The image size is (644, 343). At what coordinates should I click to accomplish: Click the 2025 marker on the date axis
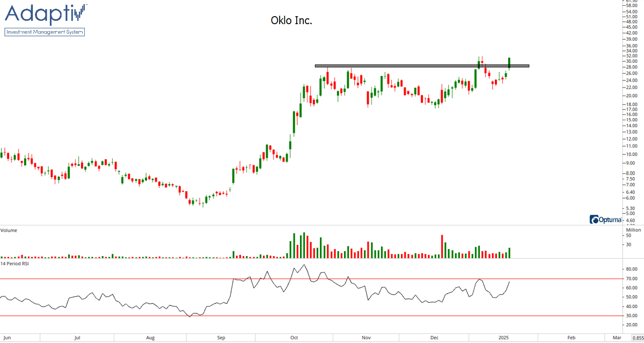click(503, 338)
